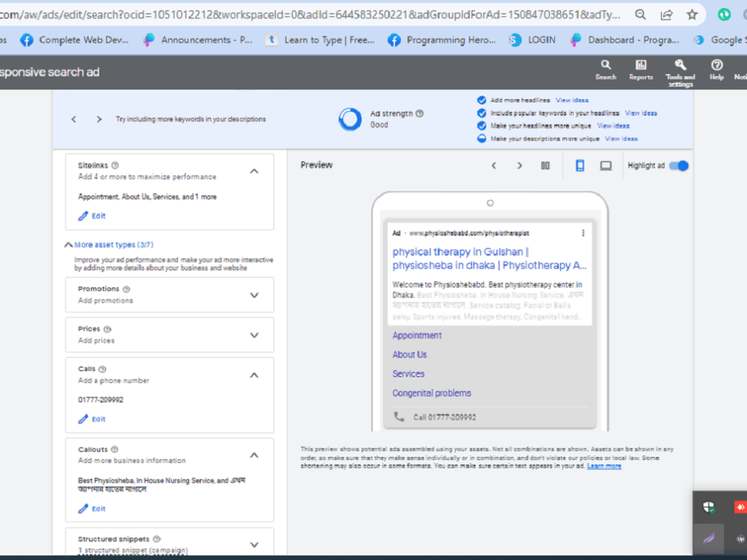Click the Learn more link under preview
Screen dimensions: 747x560
604,466
